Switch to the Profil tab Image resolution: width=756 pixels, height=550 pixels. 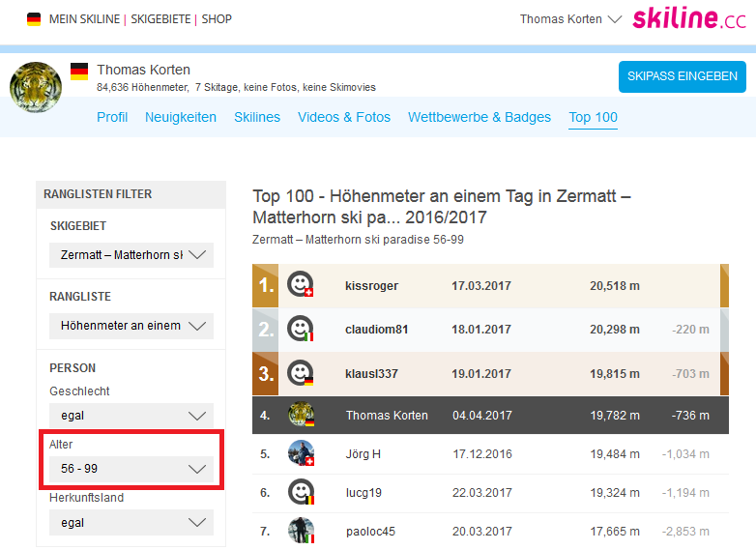[112, 117]
